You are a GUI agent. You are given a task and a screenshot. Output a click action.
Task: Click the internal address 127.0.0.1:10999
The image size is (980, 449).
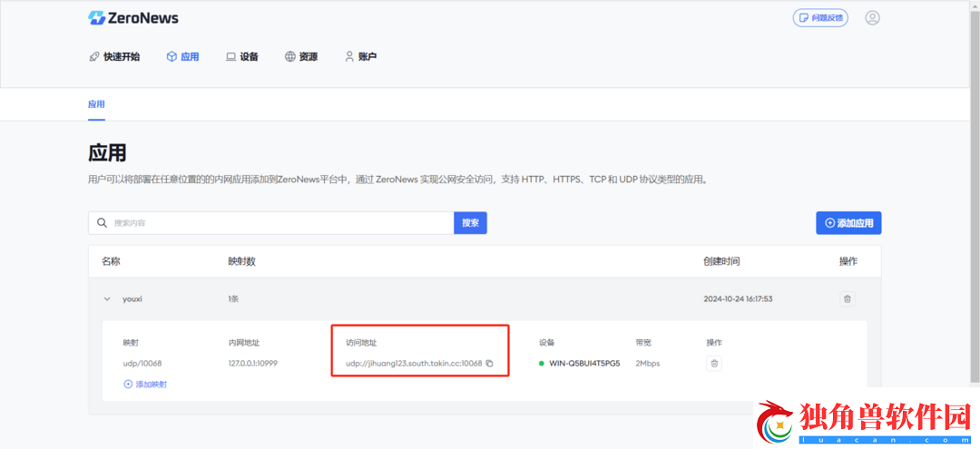253,364
